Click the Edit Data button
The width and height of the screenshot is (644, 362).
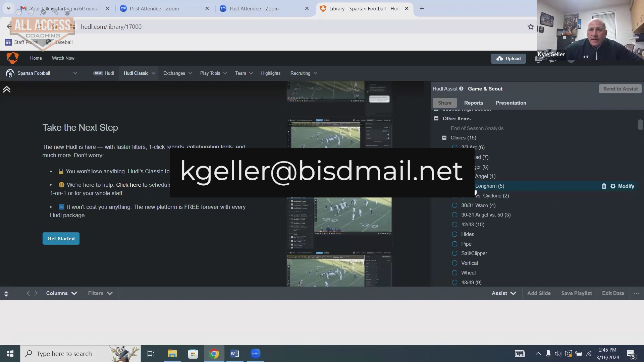613,293
